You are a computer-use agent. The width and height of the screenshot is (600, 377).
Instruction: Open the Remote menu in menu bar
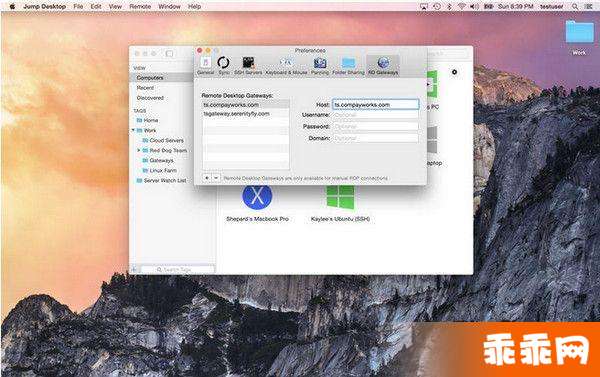(140, 7)
